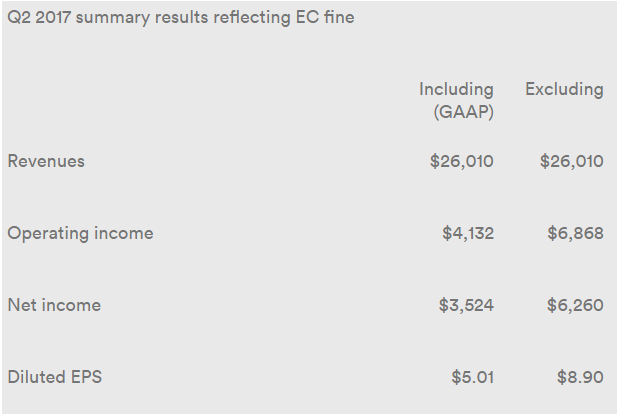Select the Including (GAAP) column header
Screen dimensions: 617x414
(456, 100)
